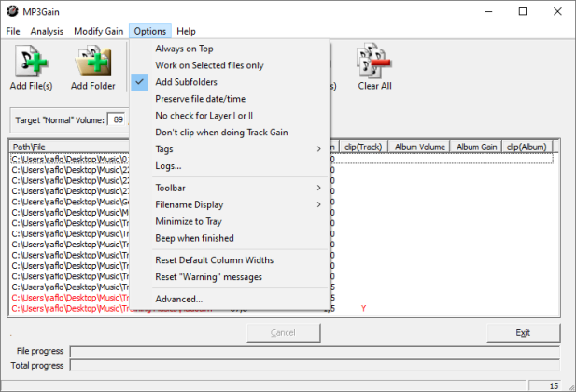Toggle Minimize to Tray option
This screenshot has height=392, width=576.
click(230, 221)
